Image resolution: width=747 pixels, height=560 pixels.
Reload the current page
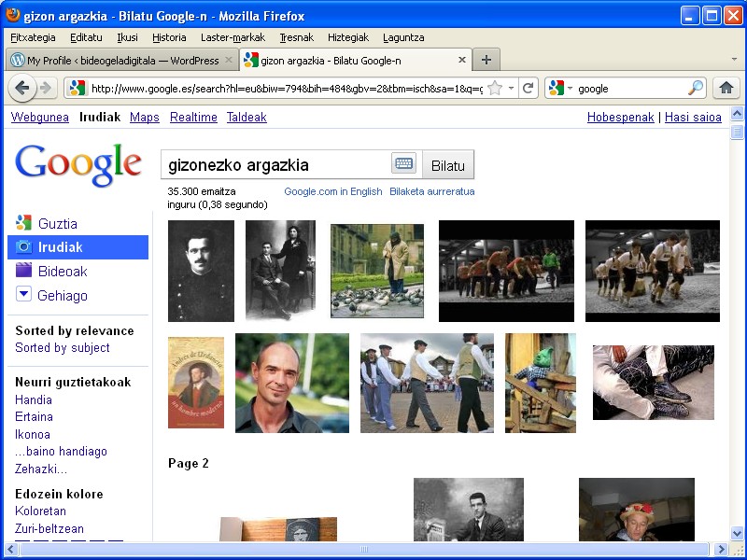[x=528, y=88]
